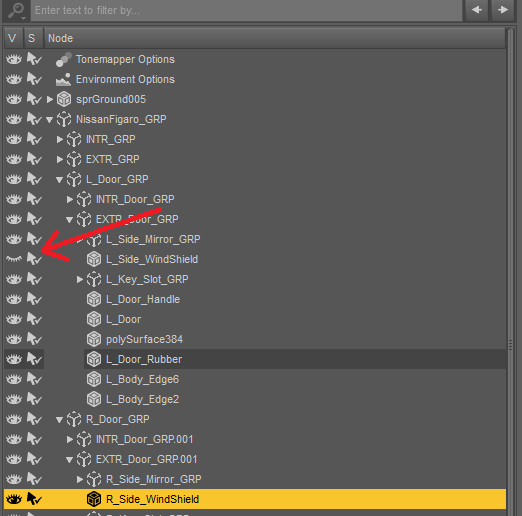Expand the R_Side_Mirror_GRP node
The image size is (522, 516).
(80, 479)
